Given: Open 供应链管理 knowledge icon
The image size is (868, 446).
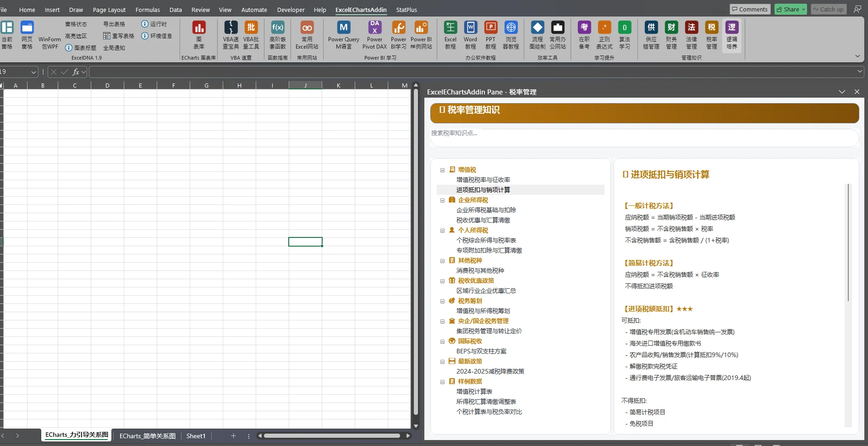Looking at the screenshot, I should tap(651, 35).
